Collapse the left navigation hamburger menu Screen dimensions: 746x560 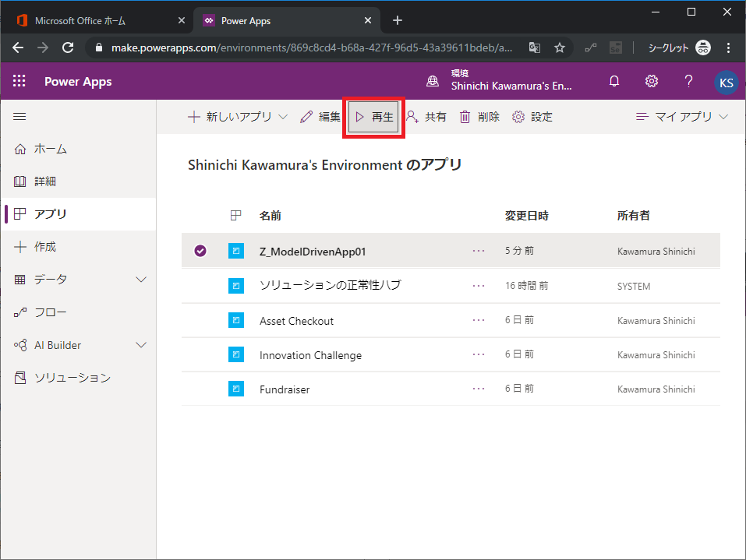(x=19, y=117)
